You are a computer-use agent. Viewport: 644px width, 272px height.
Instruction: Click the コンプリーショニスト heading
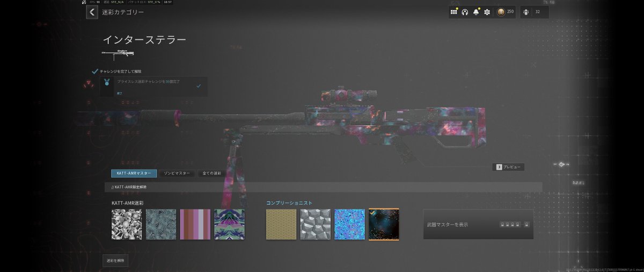[289, 203]
